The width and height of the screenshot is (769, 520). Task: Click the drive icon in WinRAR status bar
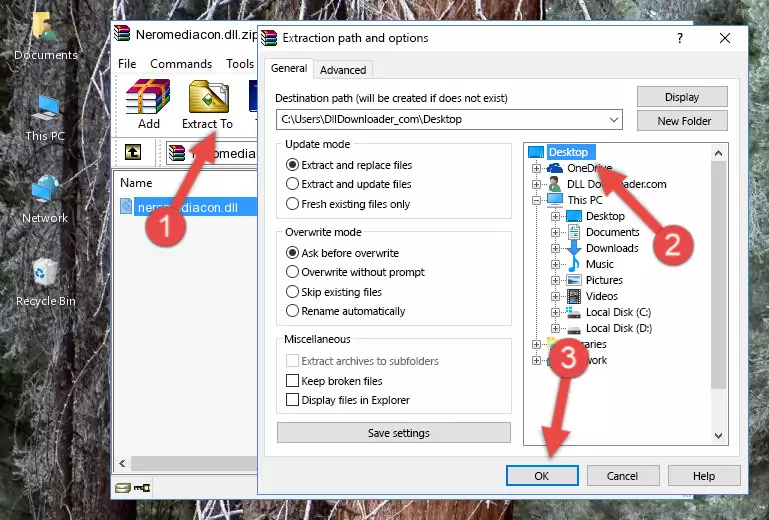123,488
